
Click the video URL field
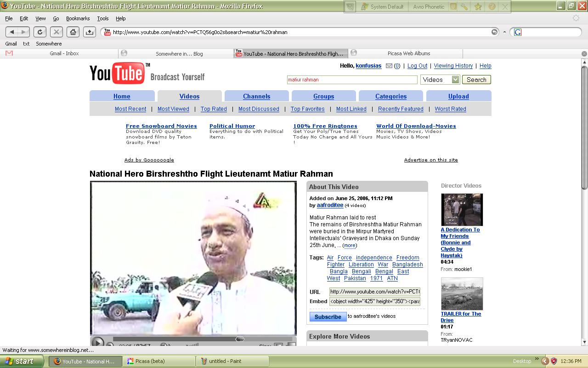coord(374,292)
